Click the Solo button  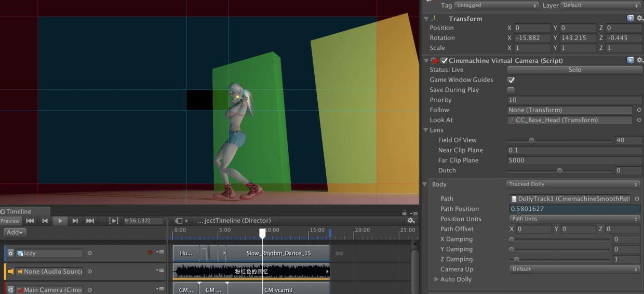pos(575,70)
